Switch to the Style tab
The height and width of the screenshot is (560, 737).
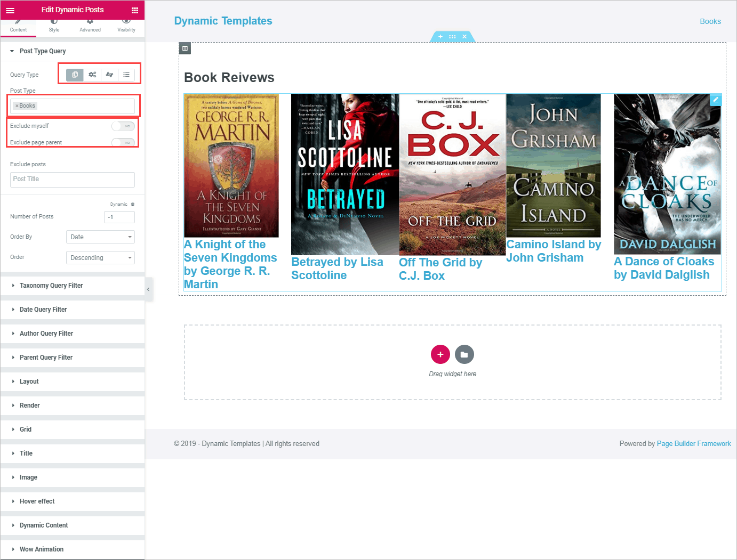54,25
